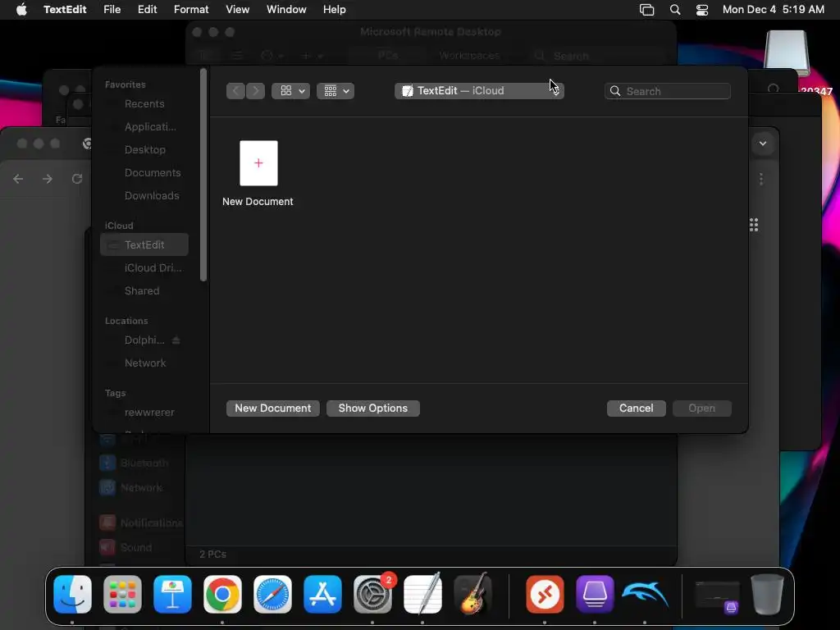Viewport: 840px width, 630px height.
Task: Open the external drive icon on desktop
Action: [x=787, y=52]
